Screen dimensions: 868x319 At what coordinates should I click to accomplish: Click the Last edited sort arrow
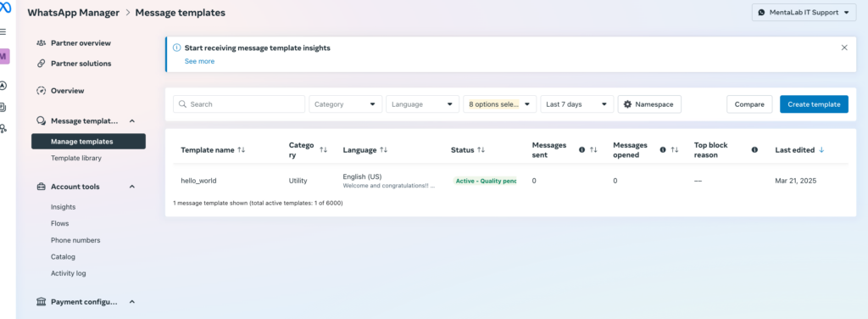click(x=821, y=150)
